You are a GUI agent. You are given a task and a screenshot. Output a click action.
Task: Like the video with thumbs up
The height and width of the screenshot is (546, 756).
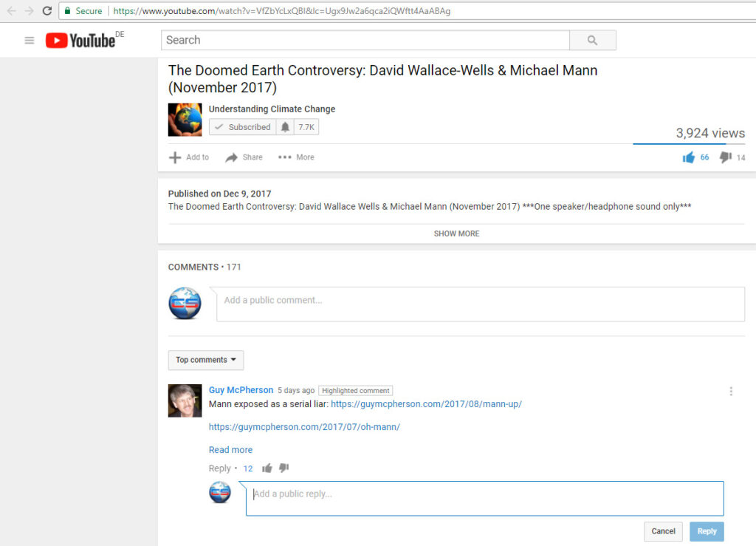tap(689, 157)
